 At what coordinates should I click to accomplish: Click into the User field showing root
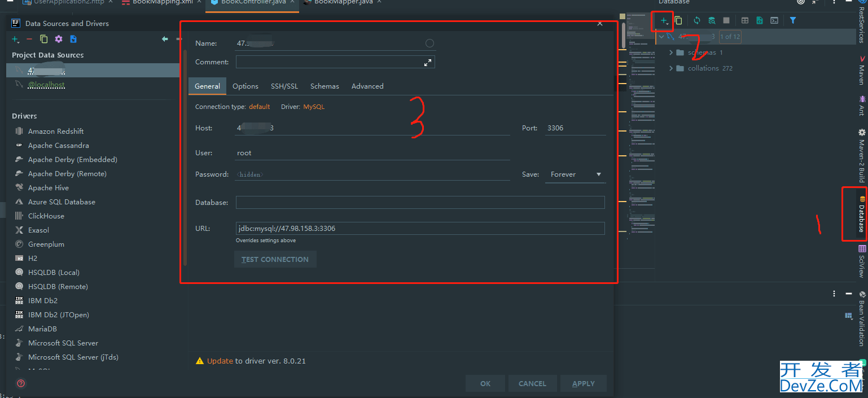pyautogui.click(x=372, y=153)
